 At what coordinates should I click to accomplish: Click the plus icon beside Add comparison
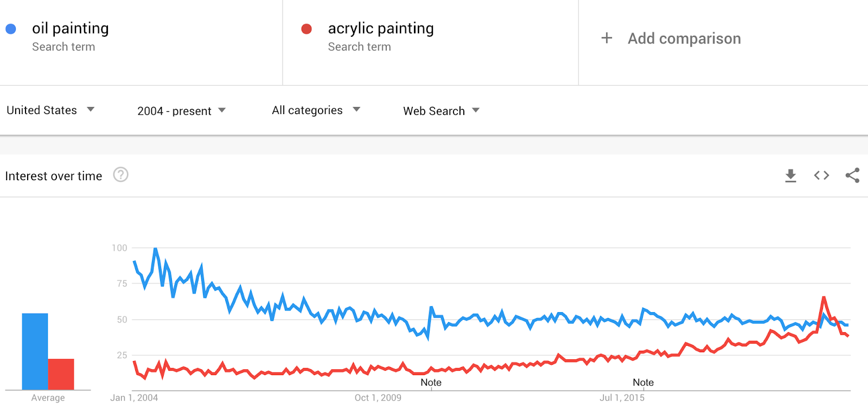(x=607, y=38)
